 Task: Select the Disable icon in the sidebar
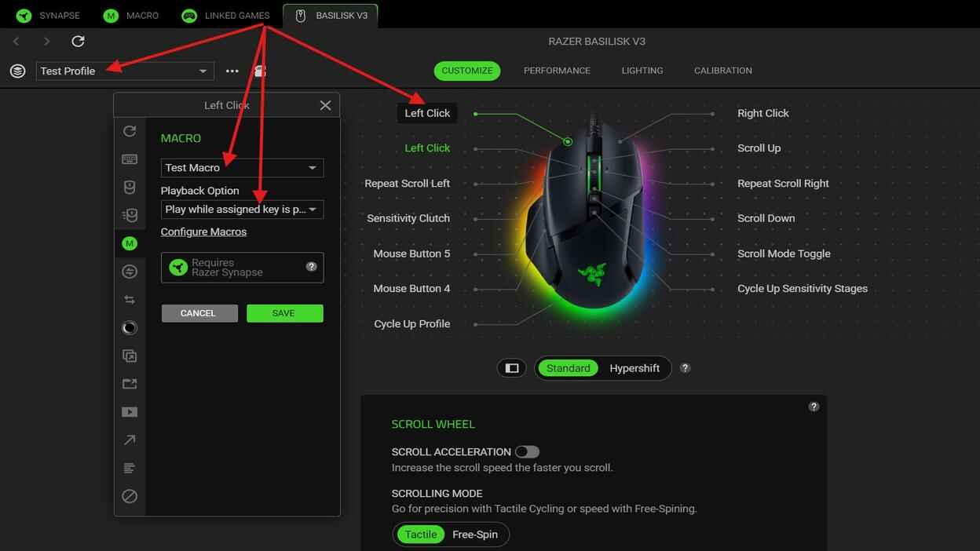pyautogui.click(x=130, y=496)
